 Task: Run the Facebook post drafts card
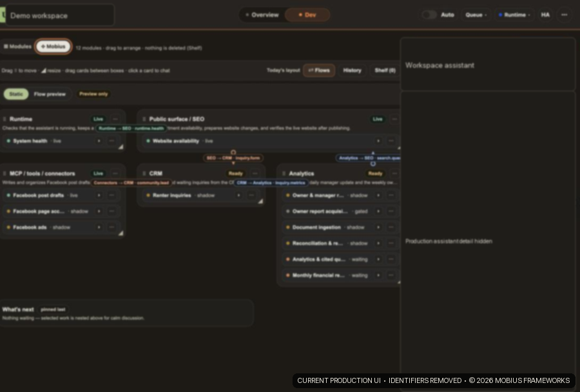[99, 195]
